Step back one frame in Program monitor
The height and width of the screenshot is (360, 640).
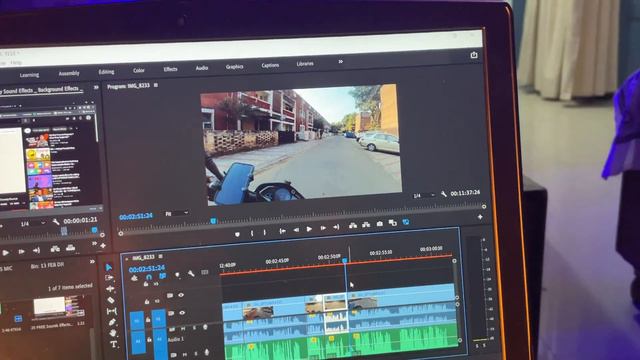pos(296,230)
